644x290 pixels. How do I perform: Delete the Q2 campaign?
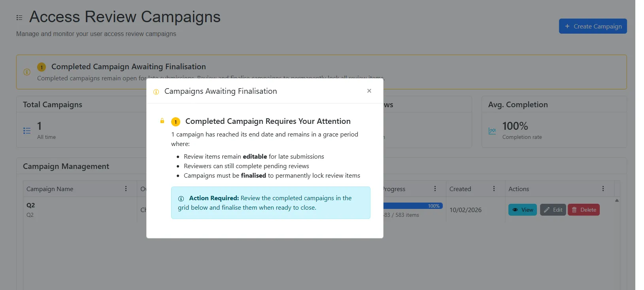click(584, 210)
